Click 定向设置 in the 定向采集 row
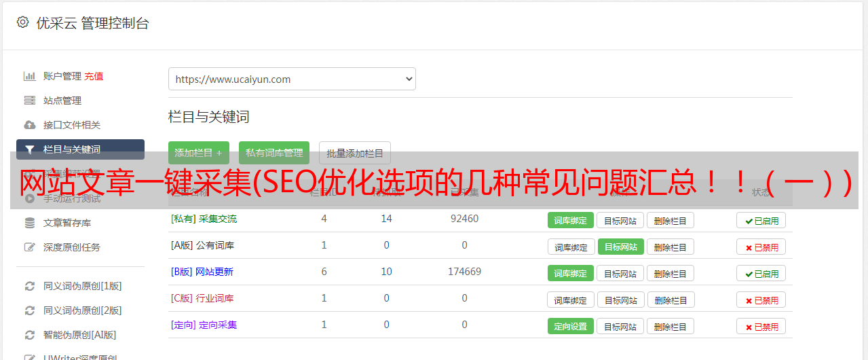 (x=570, y=326)
